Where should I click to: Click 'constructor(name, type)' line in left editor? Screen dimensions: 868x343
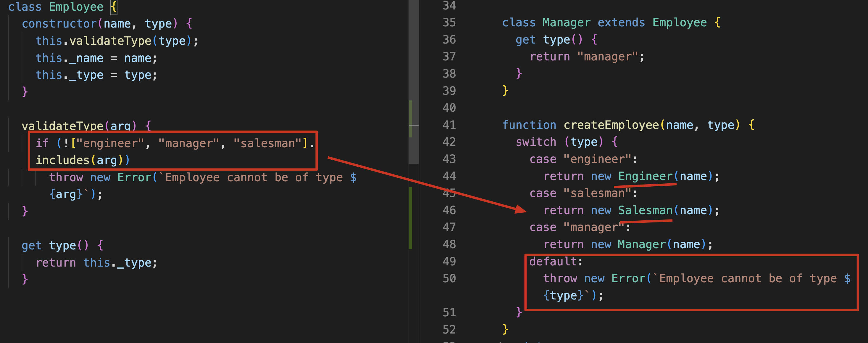click(x=107, y=24)
